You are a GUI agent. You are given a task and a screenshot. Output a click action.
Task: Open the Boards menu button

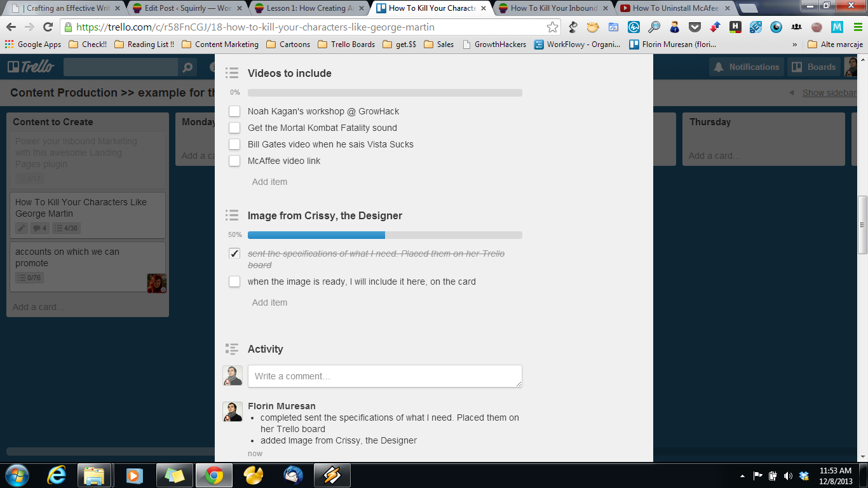813,67
